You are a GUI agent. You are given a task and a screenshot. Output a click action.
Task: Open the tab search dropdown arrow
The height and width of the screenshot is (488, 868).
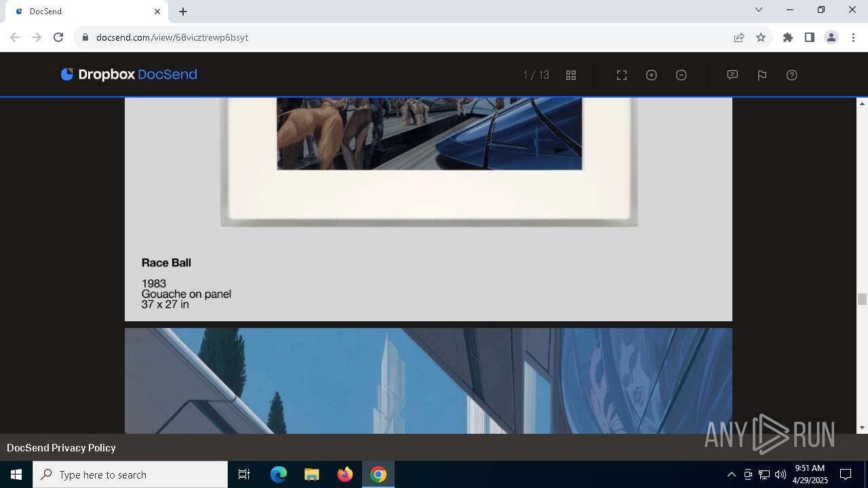(x=759, y=10)
